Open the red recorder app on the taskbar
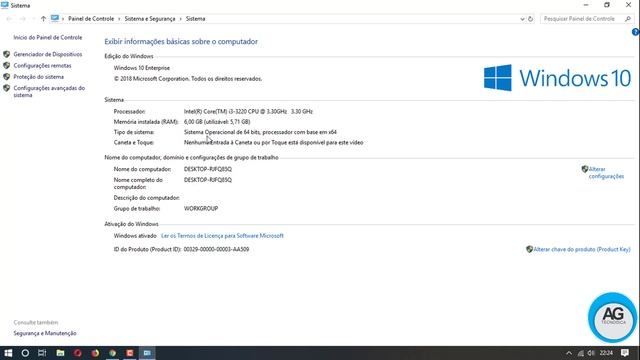This screenshot has height=360, width=640. (x=130, y=353)
